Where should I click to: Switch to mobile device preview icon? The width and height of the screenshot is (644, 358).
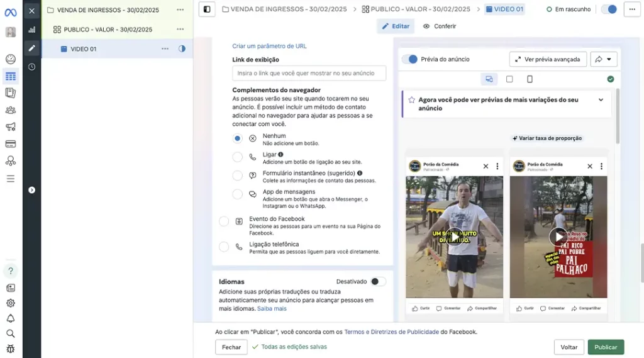[x=530, y=79]
